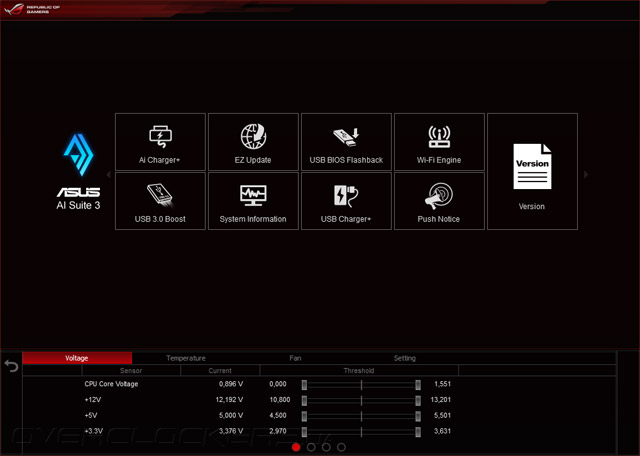Click current value 5,000 V

click(231, 415)
